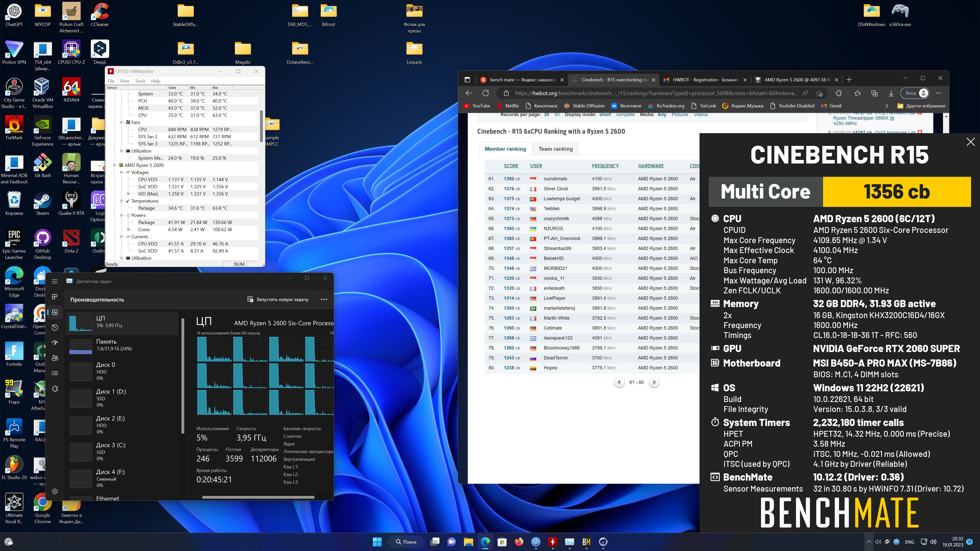Open Edge downloads arrow icon
Screen dimensions: 980x551
pyautogui.click(x=891, y=93)
